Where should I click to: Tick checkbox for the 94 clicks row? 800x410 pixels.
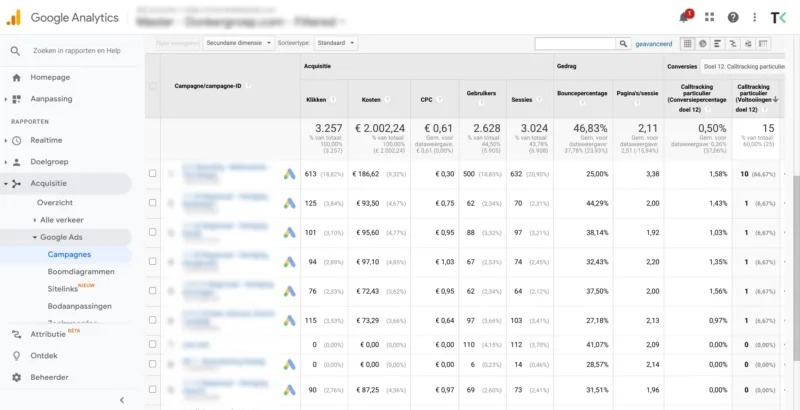153,261
